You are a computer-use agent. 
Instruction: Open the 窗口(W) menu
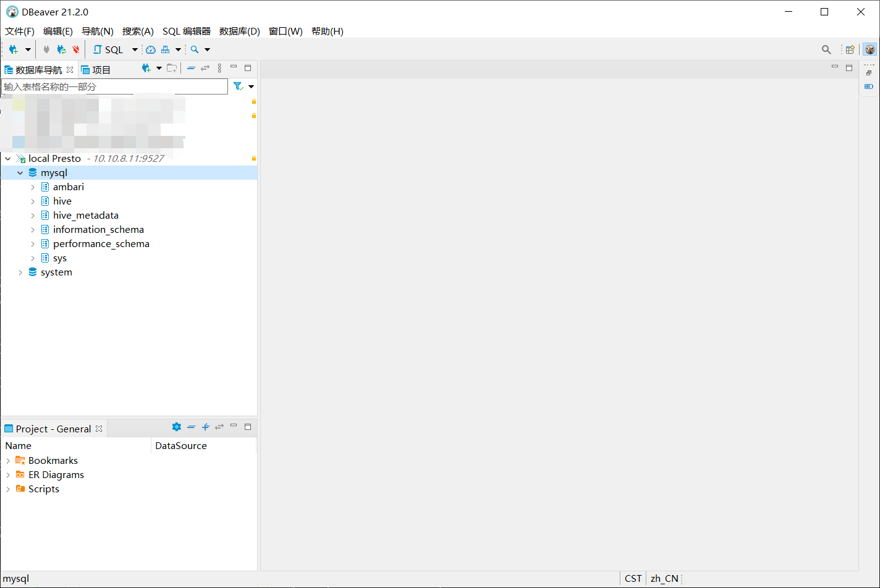click(286, 31)
